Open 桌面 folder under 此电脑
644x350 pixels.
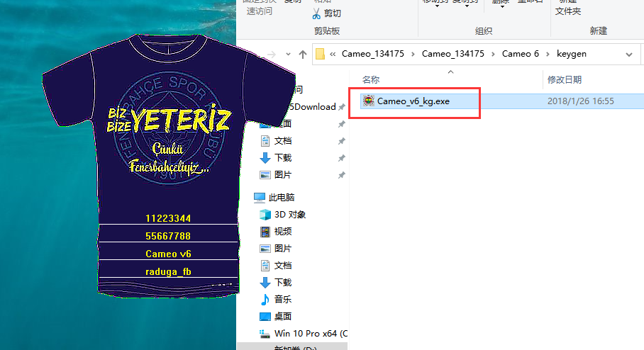(x=282, y=317)
